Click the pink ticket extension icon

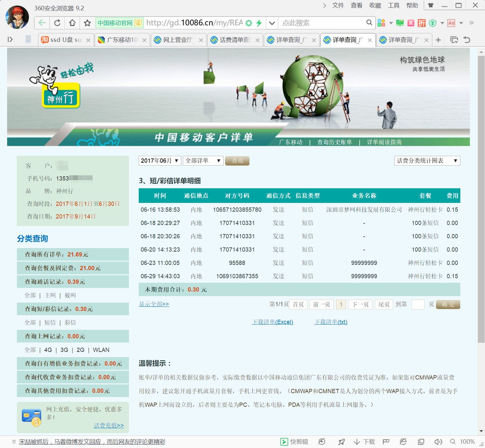tap(411, 23)
